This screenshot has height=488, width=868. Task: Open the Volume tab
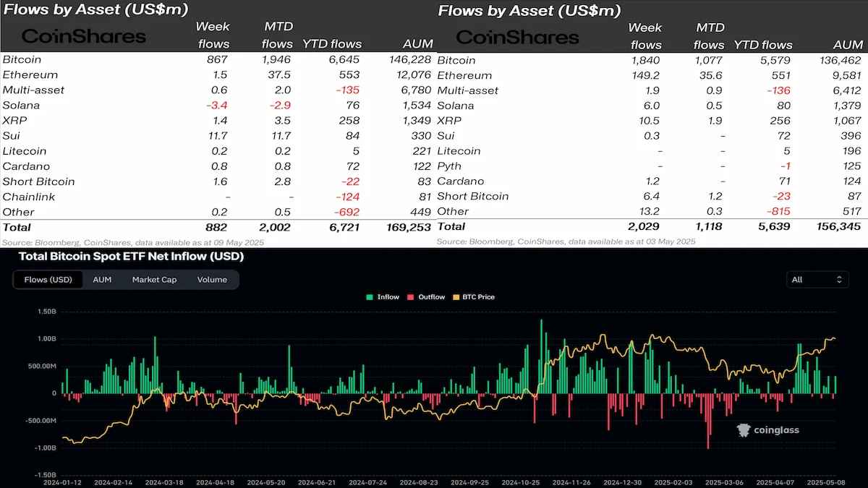click(212, 280)
